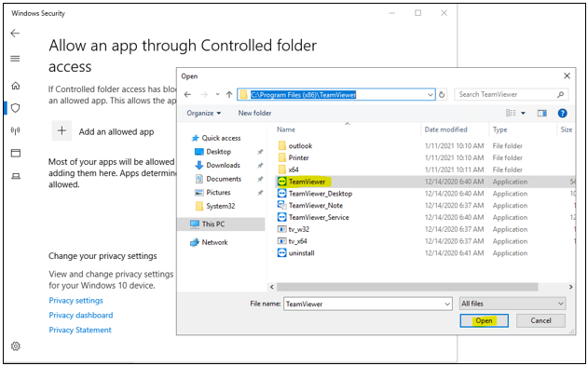Sort files by Type column
Viewport: 588px width, 366px height.
[499, 129]
